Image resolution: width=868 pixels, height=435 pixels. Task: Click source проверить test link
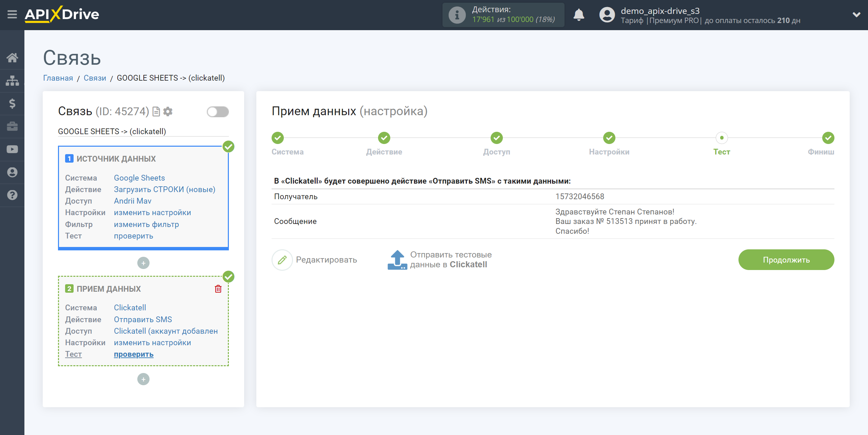click(x=134, y=236)
